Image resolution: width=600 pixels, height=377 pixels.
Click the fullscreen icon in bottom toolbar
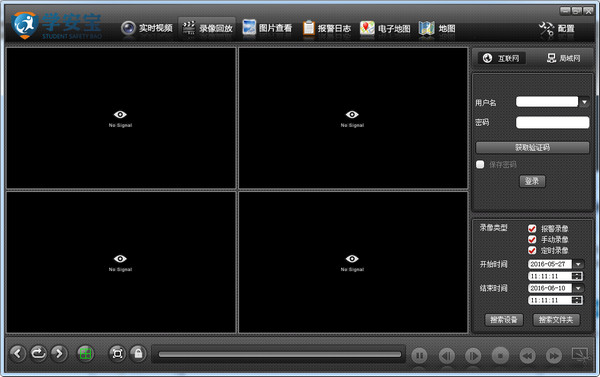[117, 353]
